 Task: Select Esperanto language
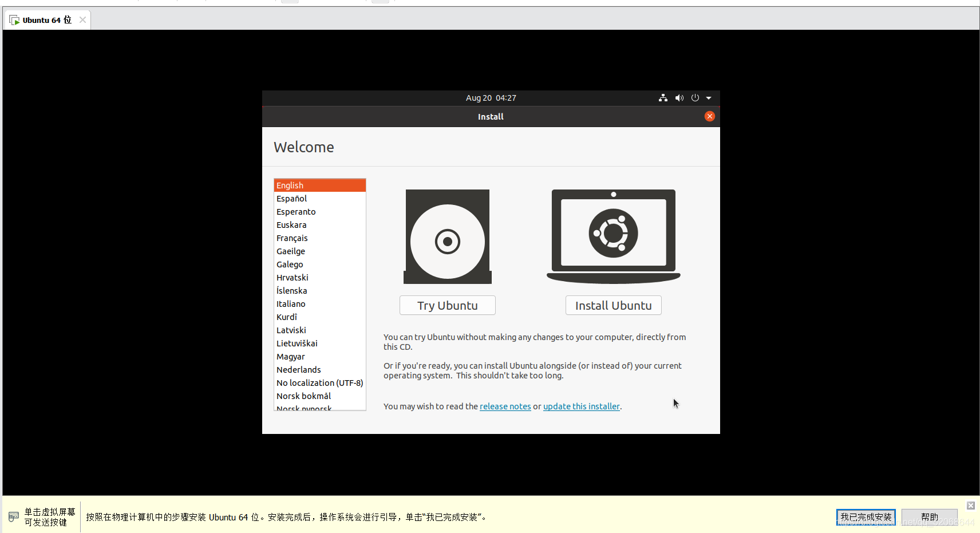pos(320,212)
